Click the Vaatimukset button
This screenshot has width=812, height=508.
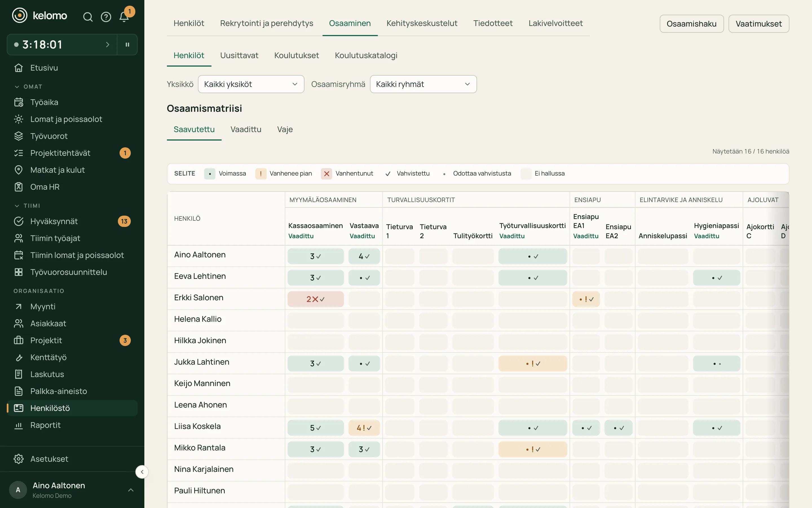tap(759, 23)
